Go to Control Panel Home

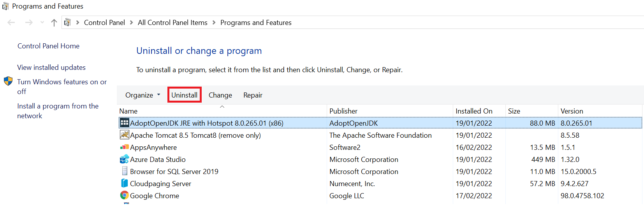[48, 46]
